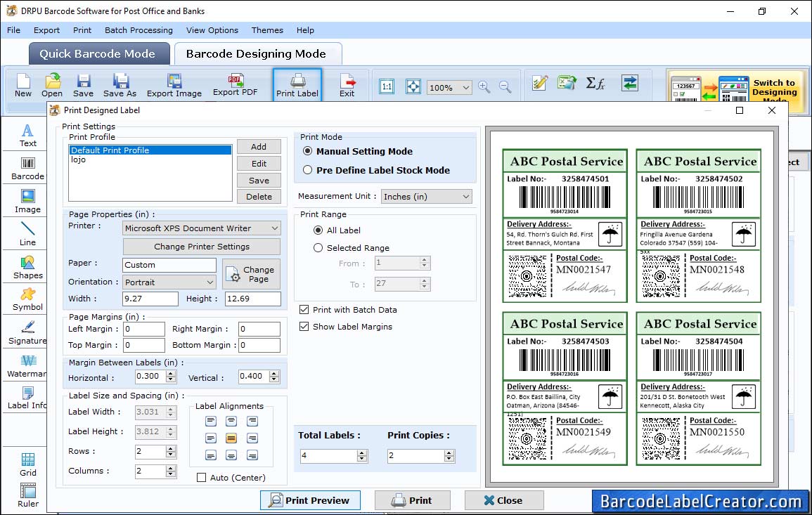Click the Exit toolbar icon
The height and width of the screenshot is (515, 812).
click(347, 86)
